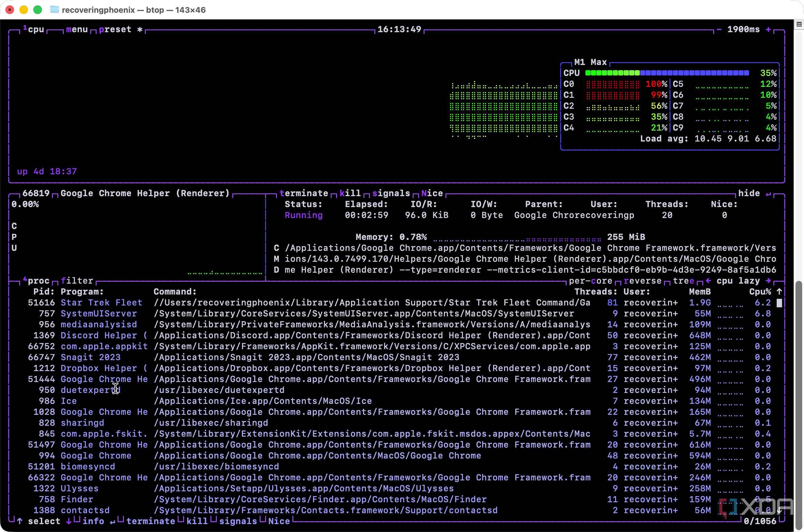
Task: Toggle process tree view
Action: [x=683, y=281]
